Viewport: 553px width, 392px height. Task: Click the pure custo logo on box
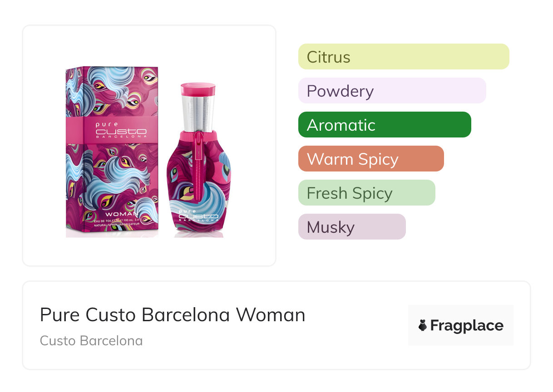[121, 129]
